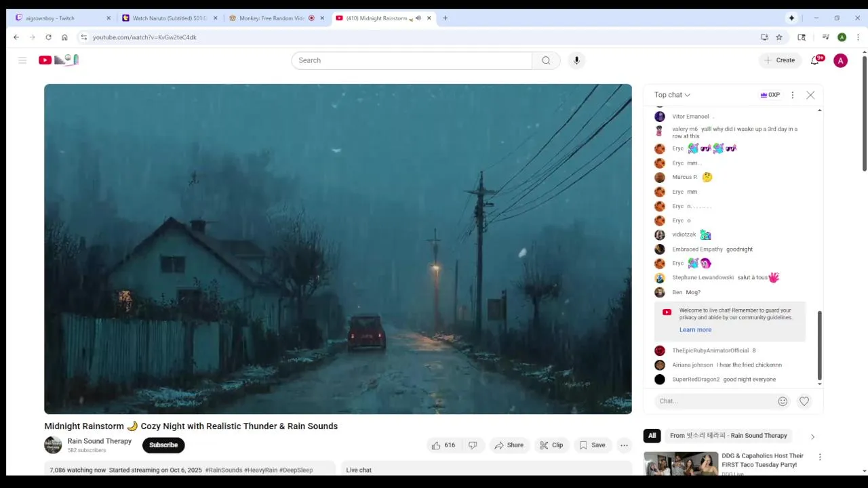Subscribe to Rain Sound Therapy
Screen dimensions: 868x488
pos(163,445)
